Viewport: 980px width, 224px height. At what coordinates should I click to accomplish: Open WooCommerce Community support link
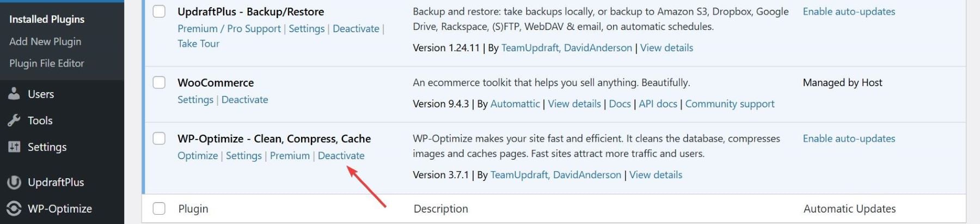730,104
